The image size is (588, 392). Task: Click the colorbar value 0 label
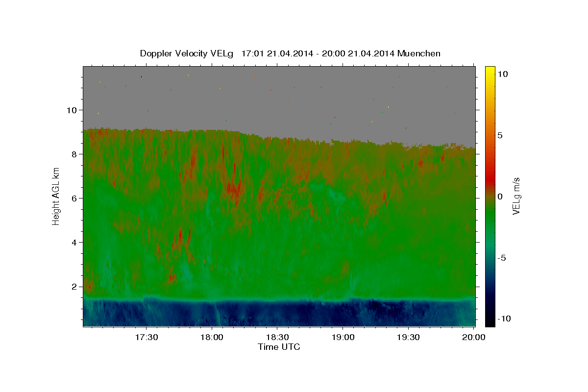(x=500, y=196)
